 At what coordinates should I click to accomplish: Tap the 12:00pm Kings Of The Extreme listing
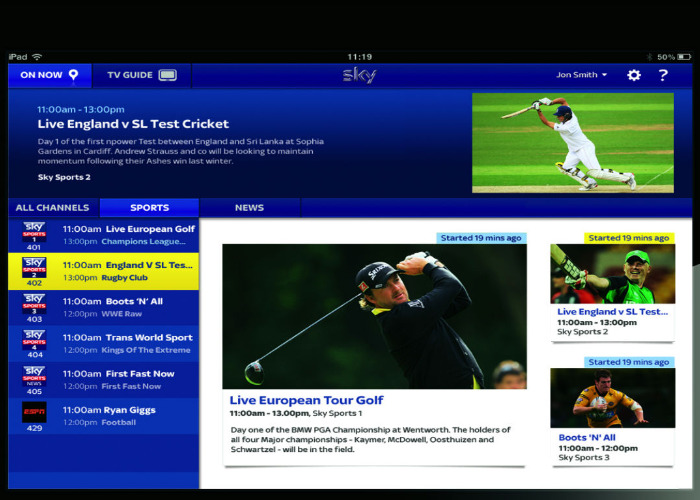coord(127,350)
